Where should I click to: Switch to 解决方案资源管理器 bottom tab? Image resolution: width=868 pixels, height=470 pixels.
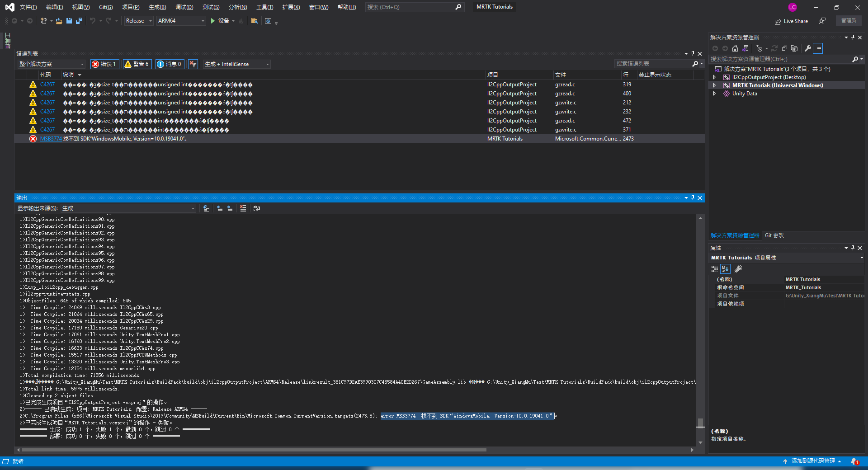pos(735,235)
